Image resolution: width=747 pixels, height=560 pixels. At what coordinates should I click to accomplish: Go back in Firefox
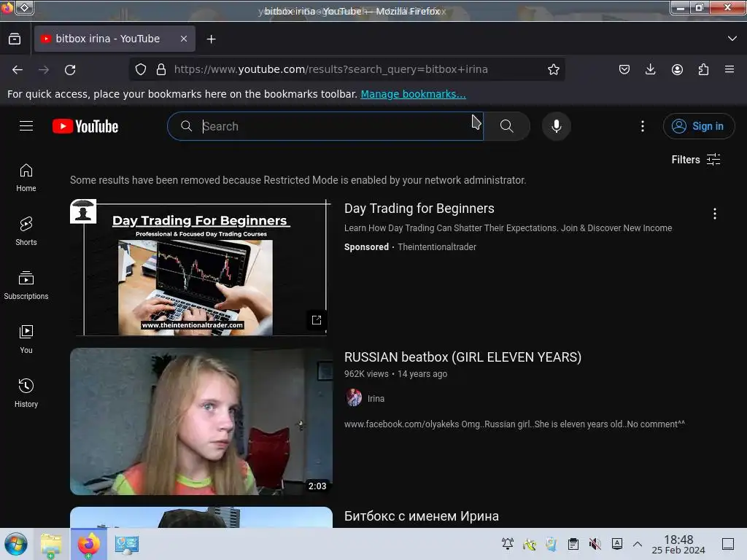(x=18, y=69)
